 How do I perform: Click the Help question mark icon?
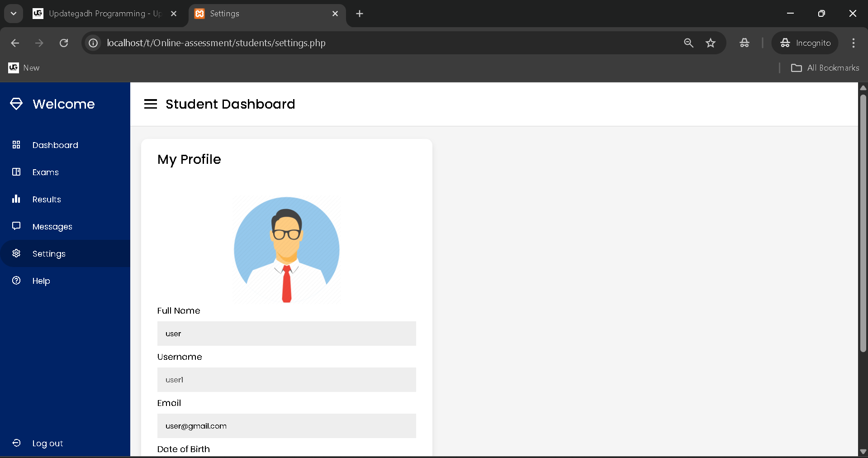16,281
